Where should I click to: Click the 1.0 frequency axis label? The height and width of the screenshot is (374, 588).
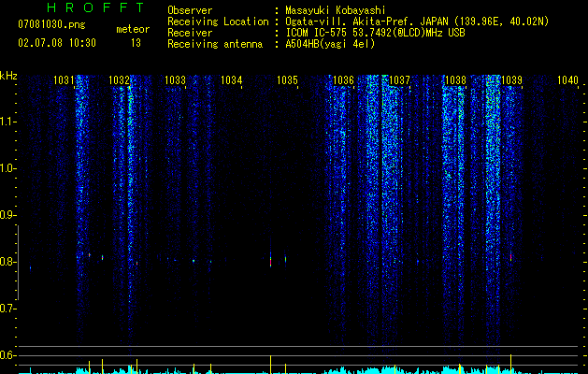(7, 168)
